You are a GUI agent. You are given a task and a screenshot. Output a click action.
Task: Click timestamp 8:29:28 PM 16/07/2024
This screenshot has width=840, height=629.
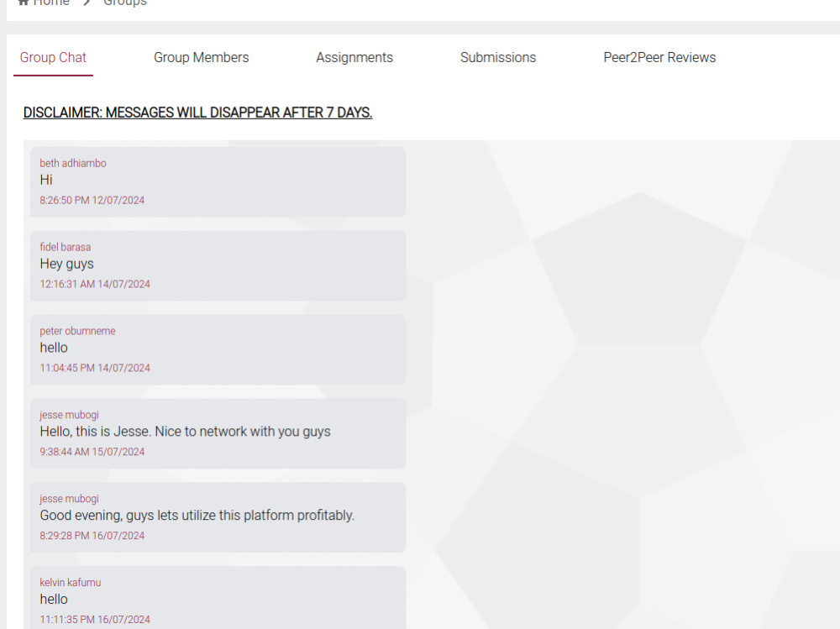point(92,536)
